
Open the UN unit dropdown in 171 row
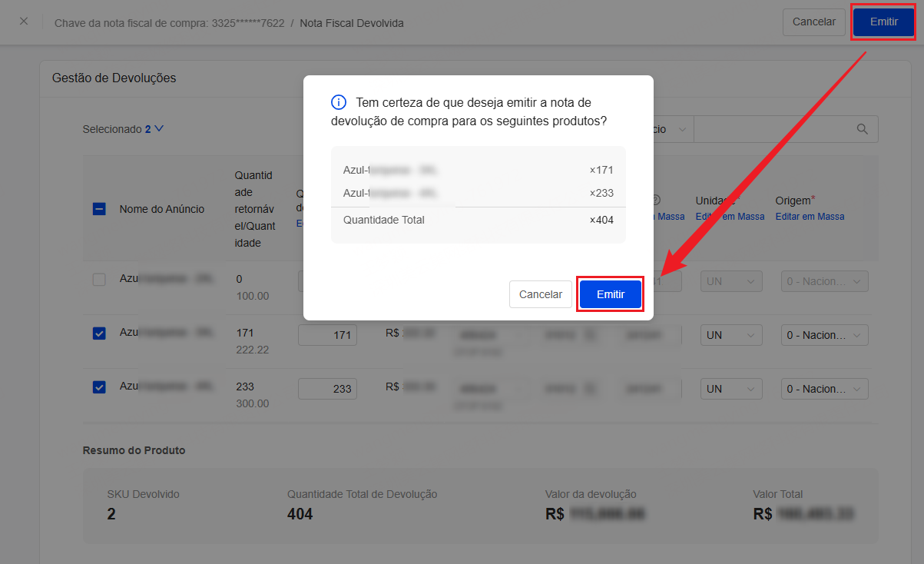(730, 335)
